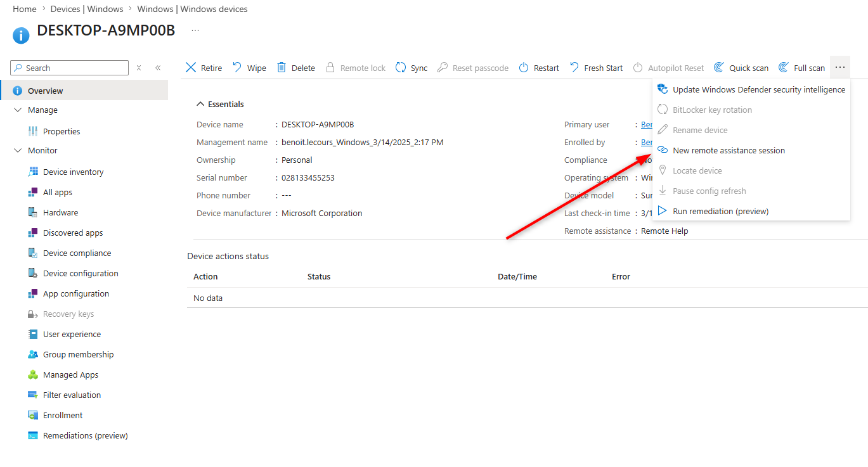868x467 pixels.
Task: Click the DESKTOP-A9MP00B page title
Action: click(x=106, y=30)
